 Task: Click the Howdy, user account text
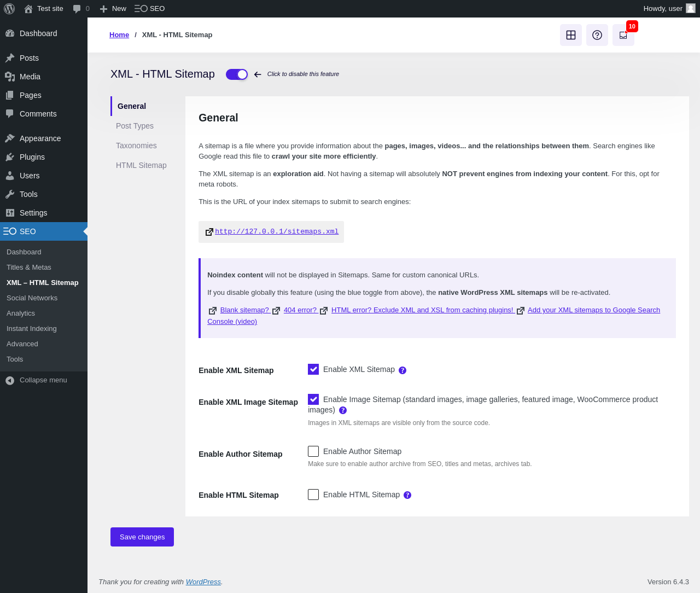coord(663,9)
